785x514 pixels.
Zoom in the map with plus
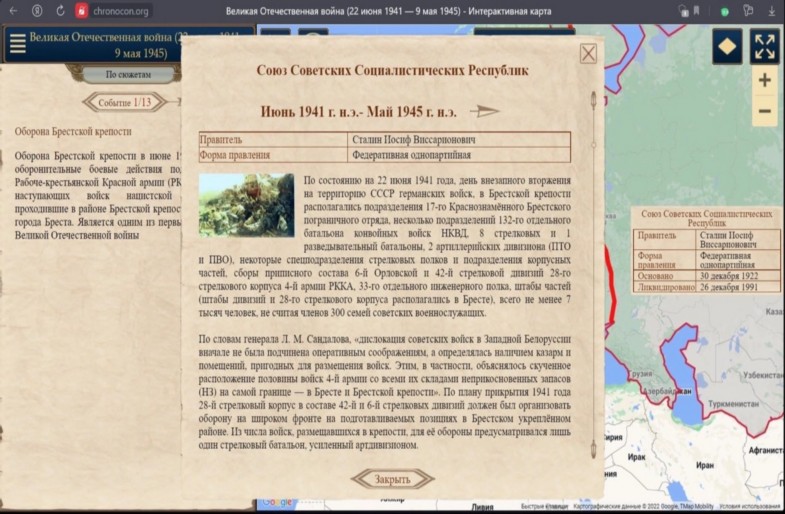tap(765, 80)
